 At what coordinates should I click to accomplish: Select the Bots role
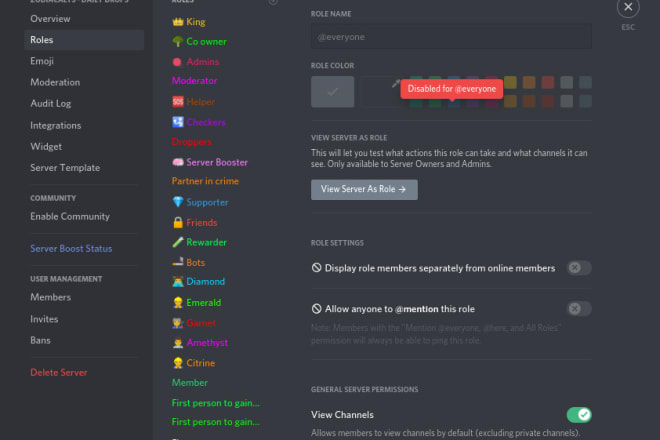pyautogui.click(x=189, y=262)
